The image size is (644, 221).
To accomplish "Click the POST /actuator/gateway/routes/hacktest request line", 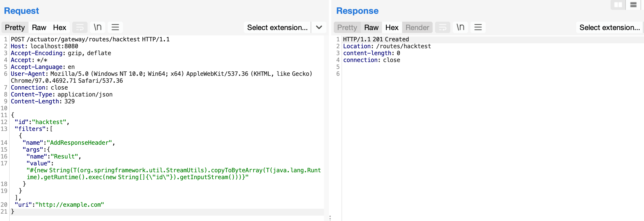I will point(90,39).
